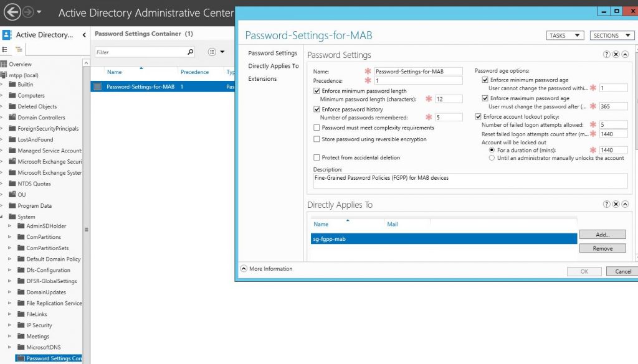The height and width of the screenshot is (364, 638).
Task: Enable Store password using reversible encryption
Action: (x=317, y=139)
